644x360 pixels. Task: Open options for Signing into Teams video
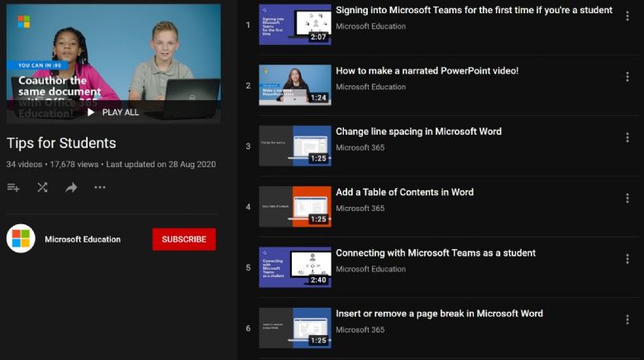click(627, 16)
